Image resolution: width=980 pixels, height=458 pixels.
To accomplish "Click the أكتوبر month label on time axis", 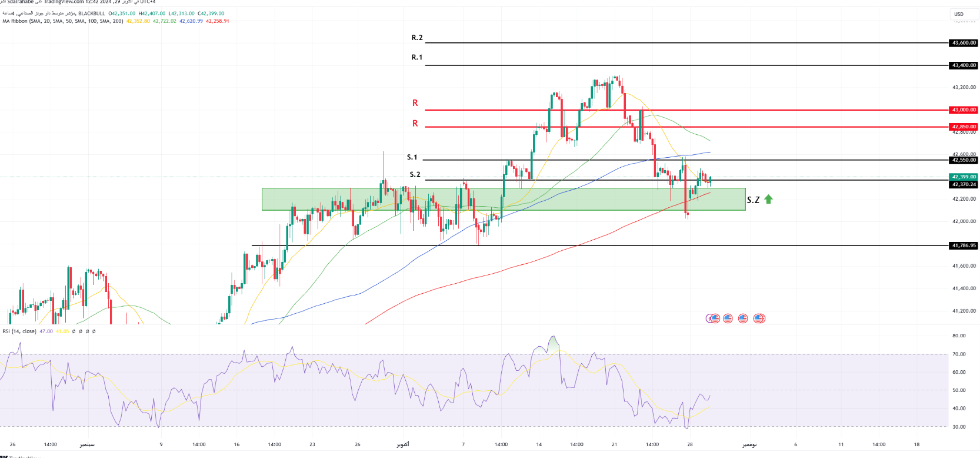I will (x=402, y=444).
